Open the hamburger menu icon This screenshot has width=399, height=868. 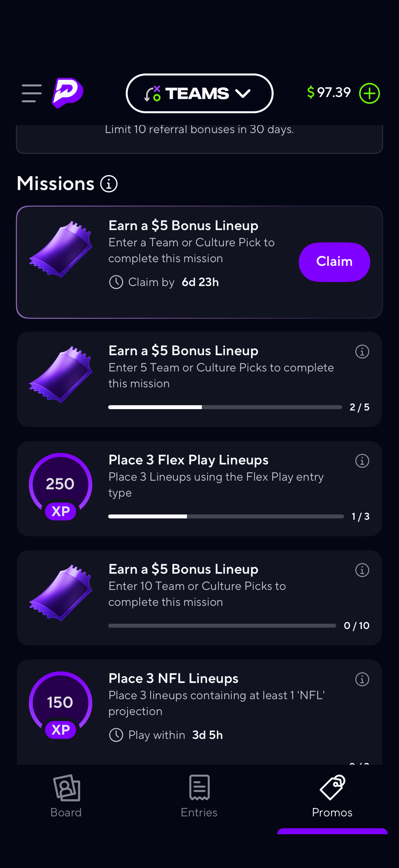32,93
